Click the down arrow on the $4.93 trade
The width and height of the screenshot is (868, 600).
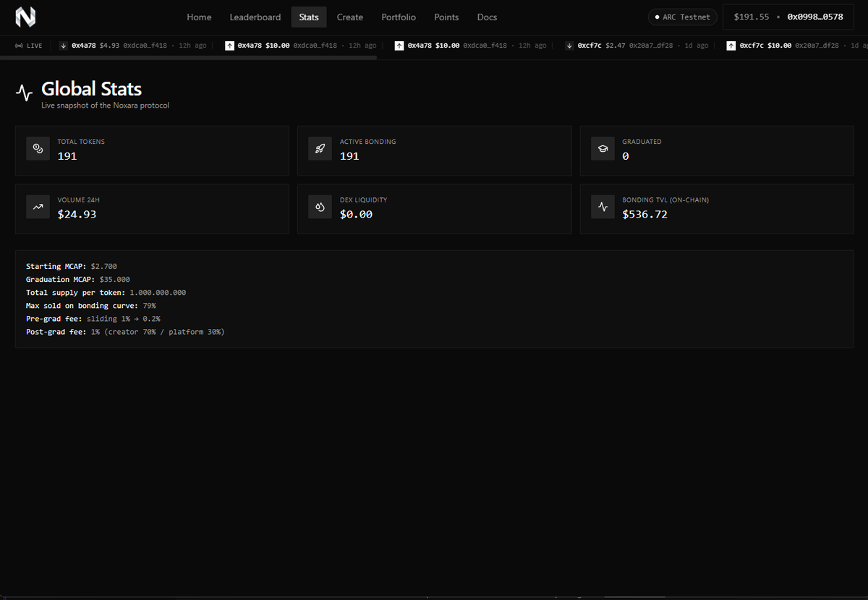point(64,46)
